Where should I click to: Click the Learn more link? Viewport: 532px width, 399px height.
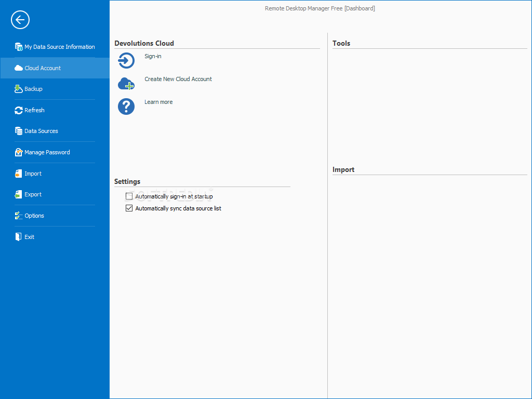pos(158,102)
